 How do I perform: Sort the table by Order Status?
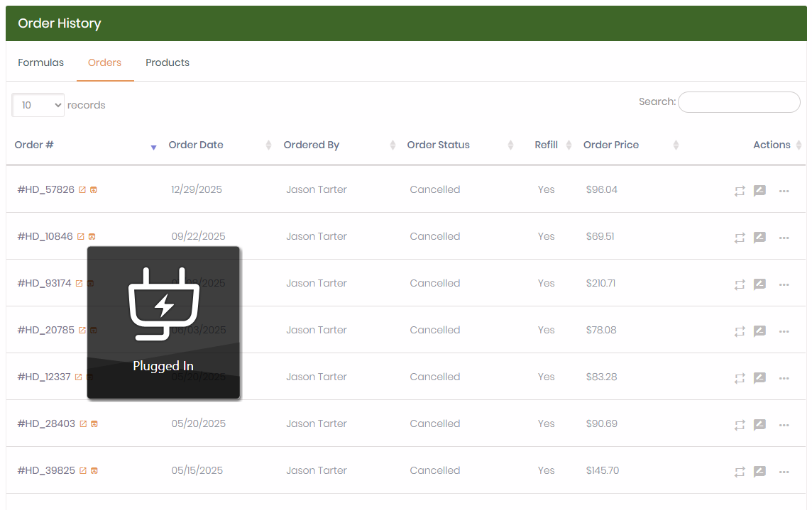click(x=438, y=145)
